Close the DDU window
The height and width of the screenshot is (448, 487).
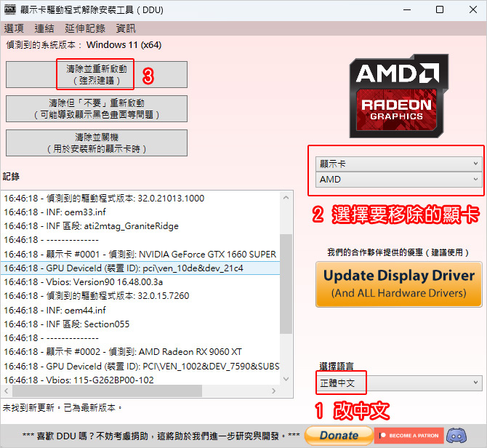point(472,10)
